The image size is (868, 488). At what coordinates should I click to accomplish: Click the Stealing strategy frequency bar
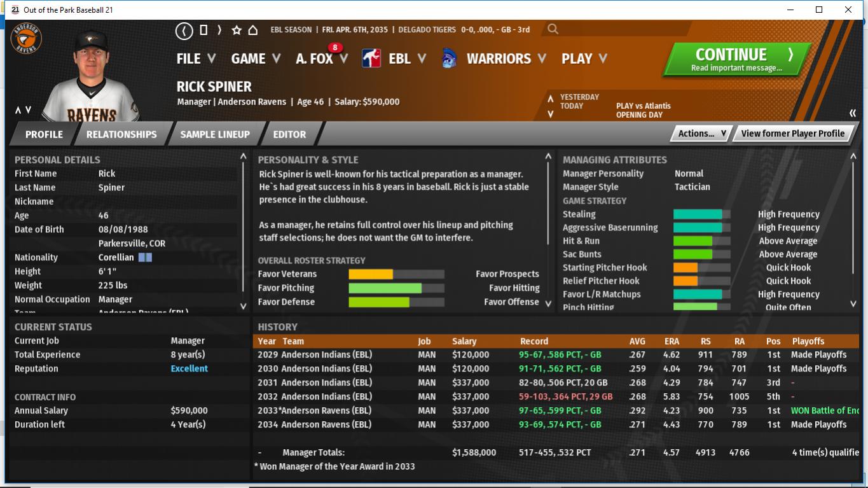[x=701, y=214]
